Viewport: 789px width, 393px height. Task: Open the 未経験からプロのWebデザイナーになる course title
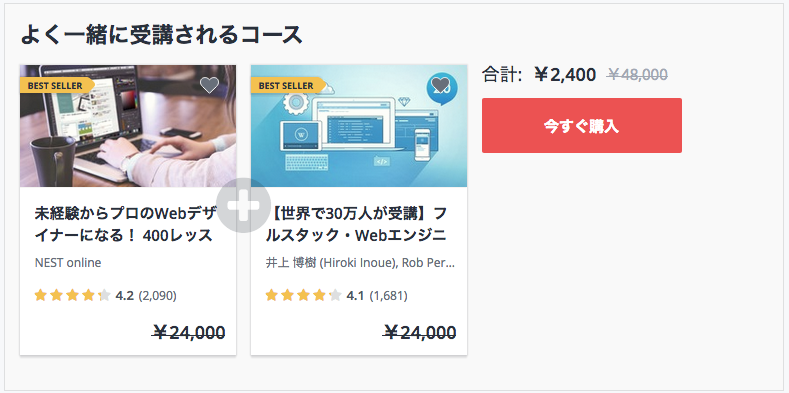pos(126,224)
